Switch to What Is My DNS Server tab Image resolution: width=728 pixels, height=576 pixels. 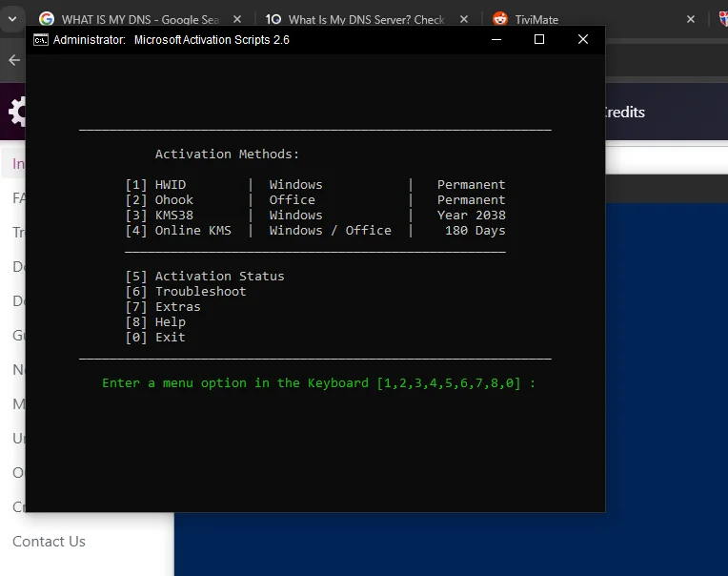click(366, 19)
